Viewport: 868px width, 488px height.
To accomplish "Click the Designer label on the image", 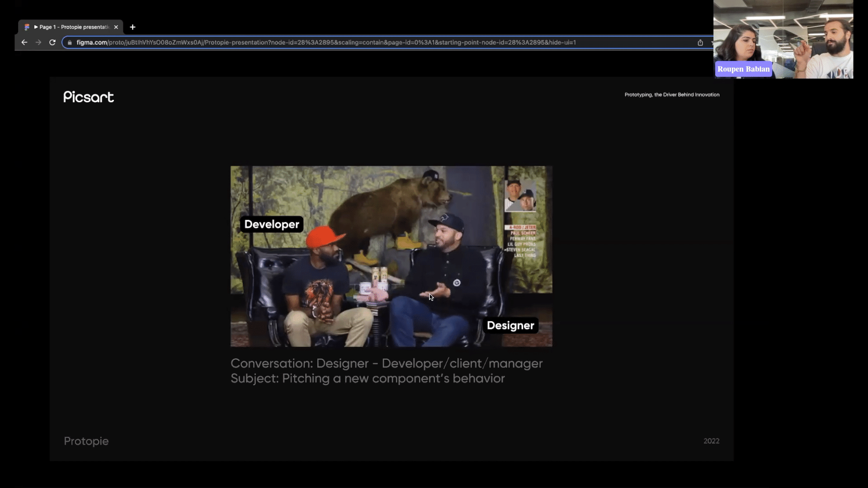I will click(510, 325).
